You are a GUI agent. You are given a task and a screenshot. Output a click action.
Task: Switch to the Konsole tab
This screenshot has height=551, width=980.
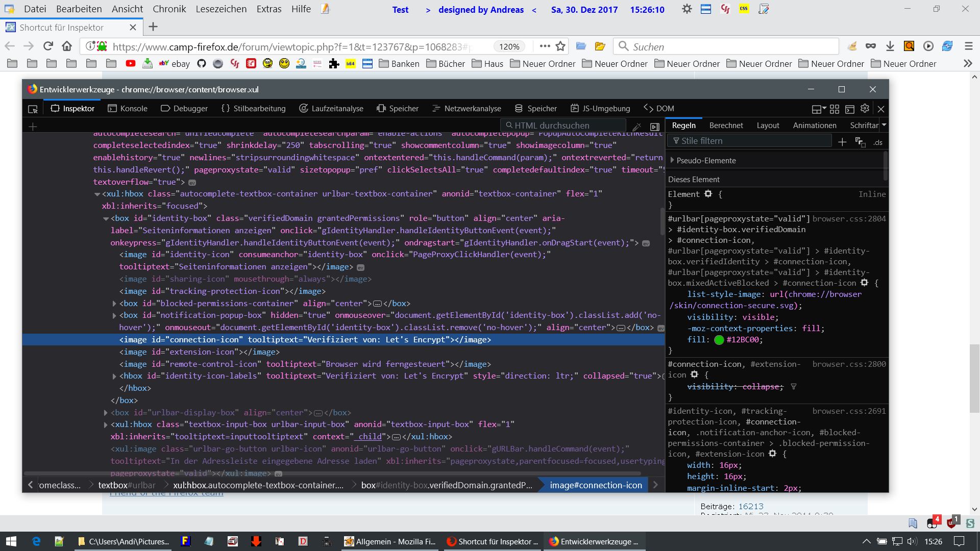point(128,109)
